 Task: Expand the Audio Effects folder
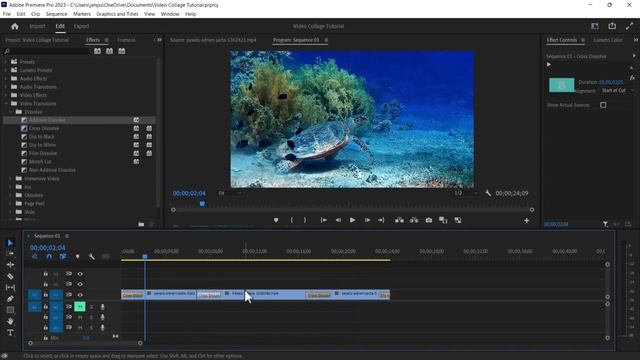tap(6, 78)
